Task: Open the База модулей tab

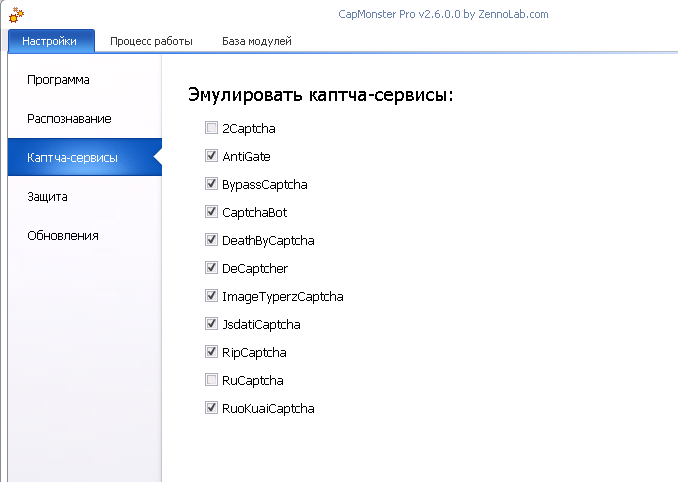Action: [257, 41]
